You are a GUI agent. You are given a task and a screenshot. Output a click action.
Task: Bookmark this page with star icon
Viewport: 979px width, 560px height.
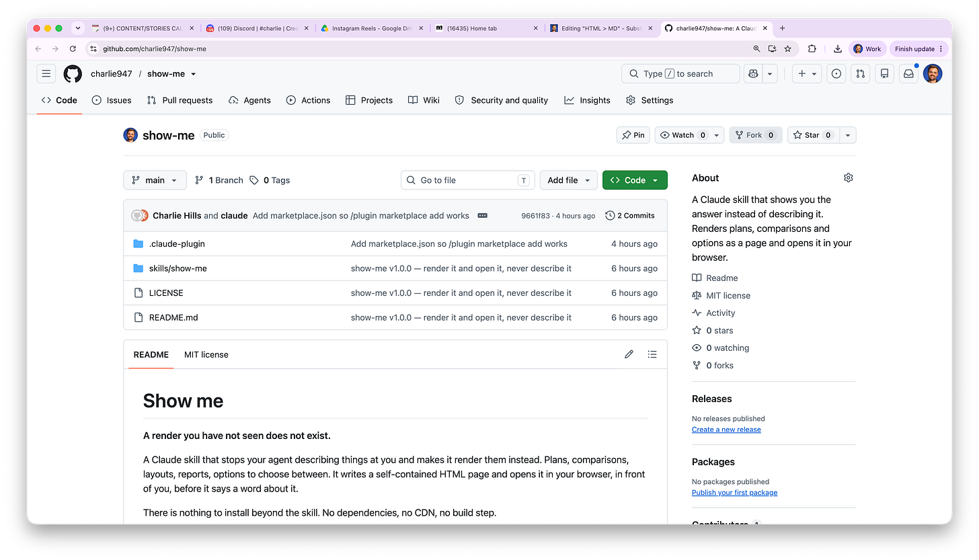click(x=787, y=49)
